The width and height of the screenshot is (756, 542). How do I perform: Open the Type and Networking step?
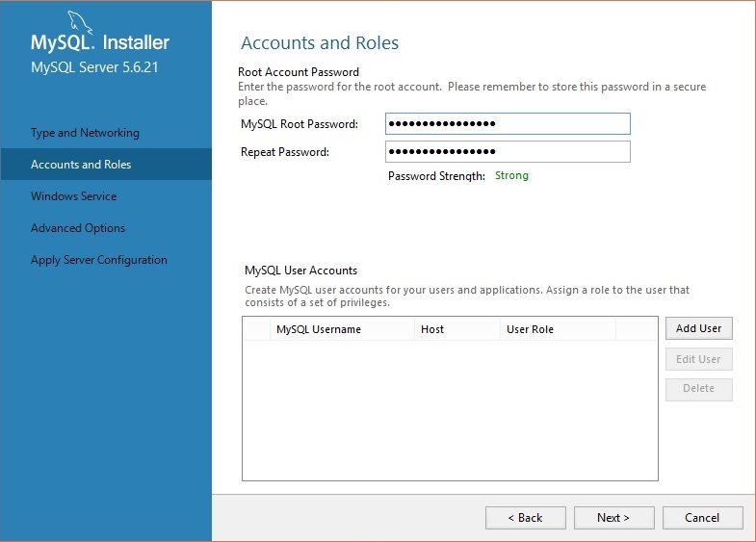pos(85,133)
